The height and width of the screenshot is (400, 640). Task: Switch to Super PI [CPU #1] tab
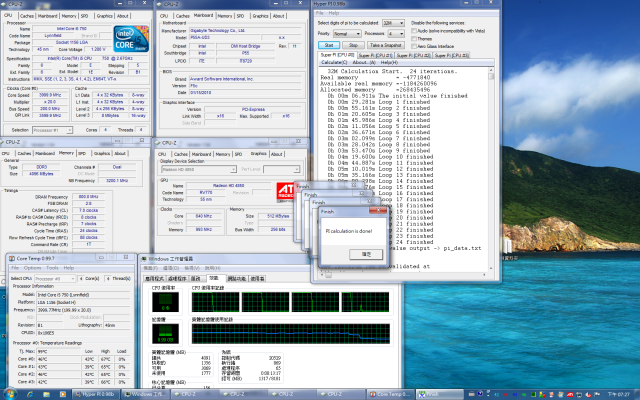coord(375,55)
